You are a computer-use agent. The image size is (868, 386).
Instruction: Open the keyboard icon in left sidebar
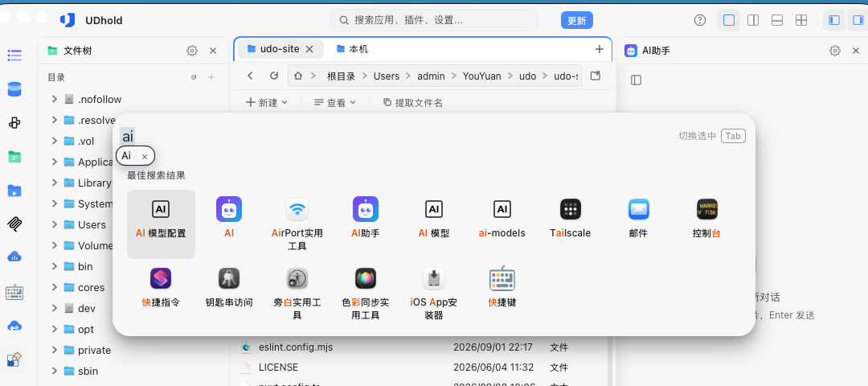click(x=14, y=292)
